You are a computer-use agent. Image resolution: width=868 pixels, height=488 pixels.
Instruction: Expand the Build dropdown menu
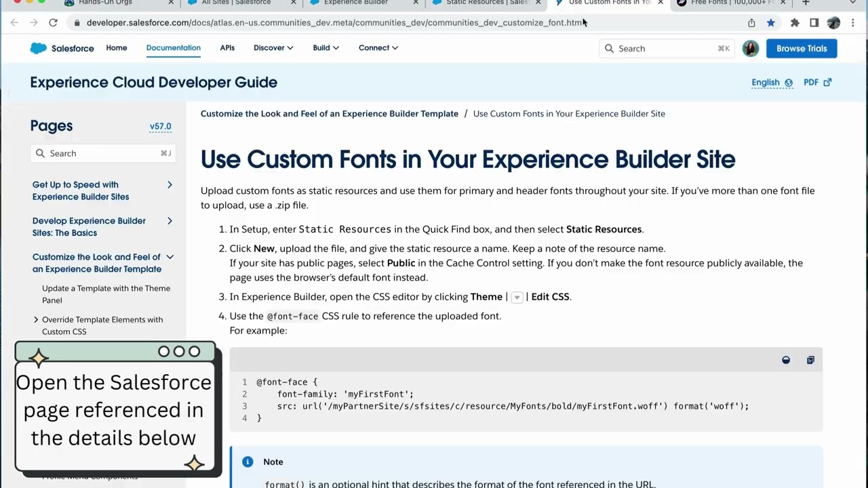point(325,48)
